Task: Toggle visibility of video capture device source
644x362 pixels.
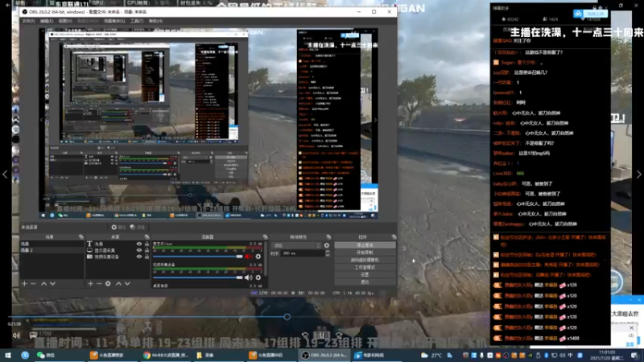Action: (139, 257)
